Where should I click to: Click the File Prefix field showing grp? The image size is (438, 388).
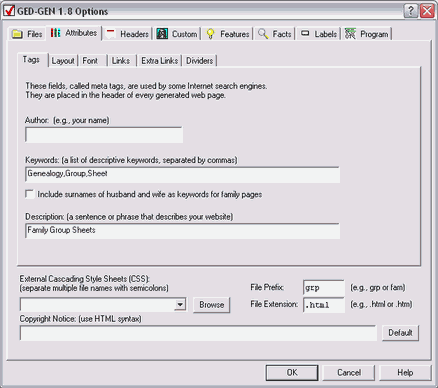(324, 288)
